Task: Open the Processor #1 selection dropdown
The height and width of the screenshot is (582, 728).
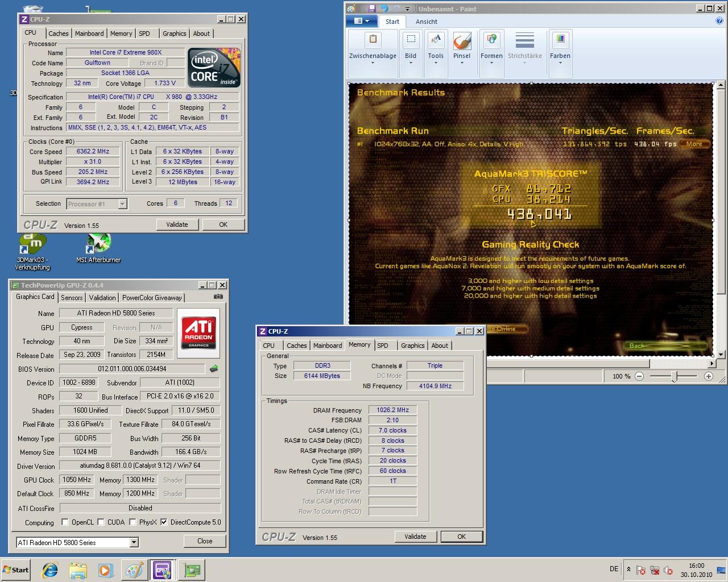Action: coord(122,204)
